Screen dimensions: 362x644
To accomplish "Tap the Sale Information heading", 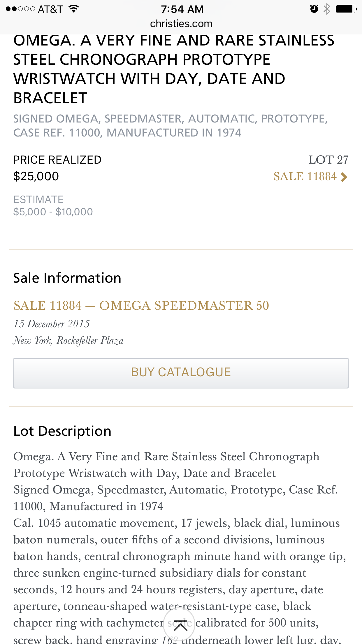I will 67,278.
